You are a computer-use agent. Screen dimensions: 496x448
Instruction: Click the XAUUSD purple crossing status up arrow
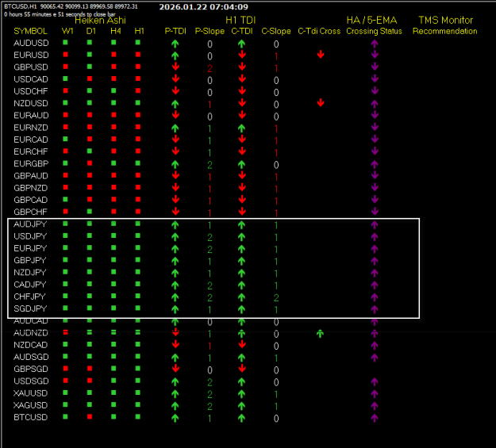click(375, 394)
